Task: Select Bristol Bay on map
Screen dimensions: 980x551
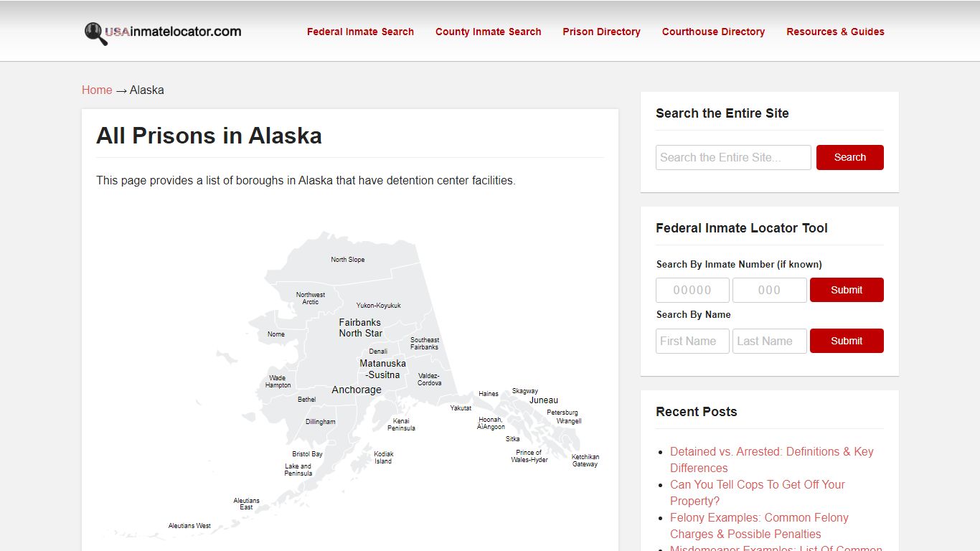Action: 307,454
